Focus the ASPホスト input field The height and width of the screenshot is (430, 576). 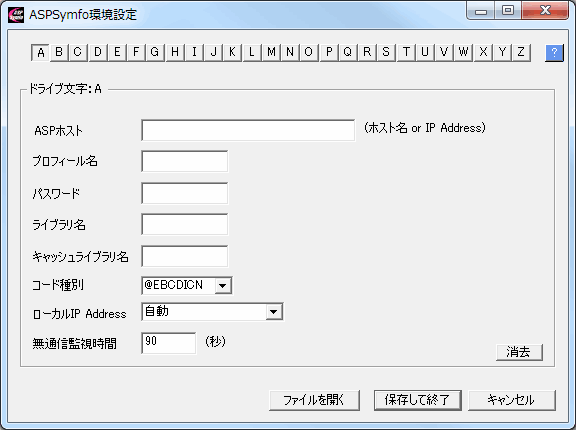click(x=248, y=130)
